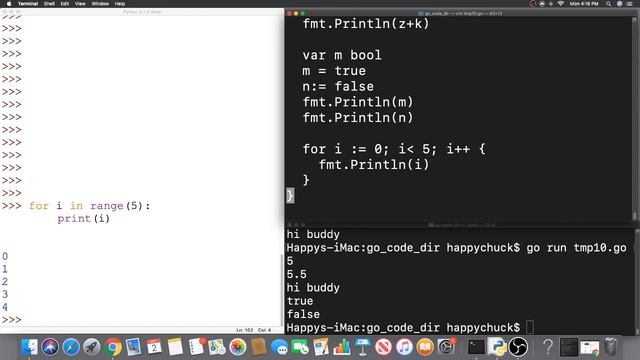The width and height of the screenshot is (640, 360).
Task: Open Trash in the dock
Action: (611, 347)
